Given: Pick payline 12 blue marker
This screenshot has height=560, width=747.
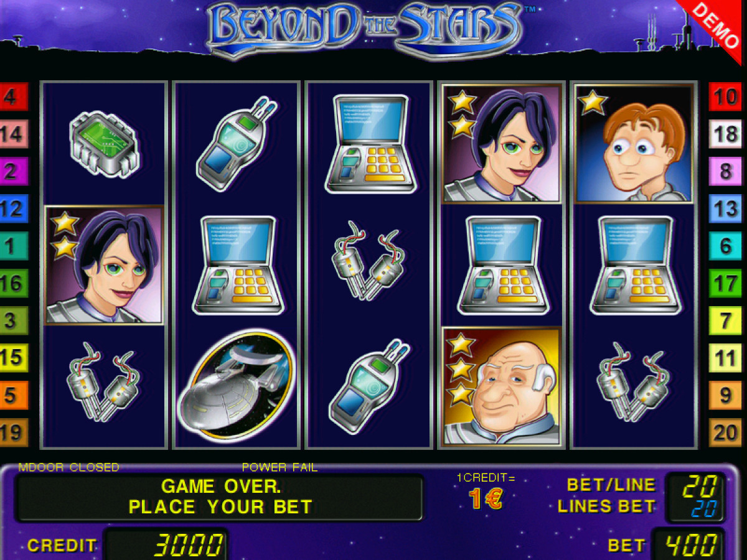Looking at the screenshot, I should 14,209.
